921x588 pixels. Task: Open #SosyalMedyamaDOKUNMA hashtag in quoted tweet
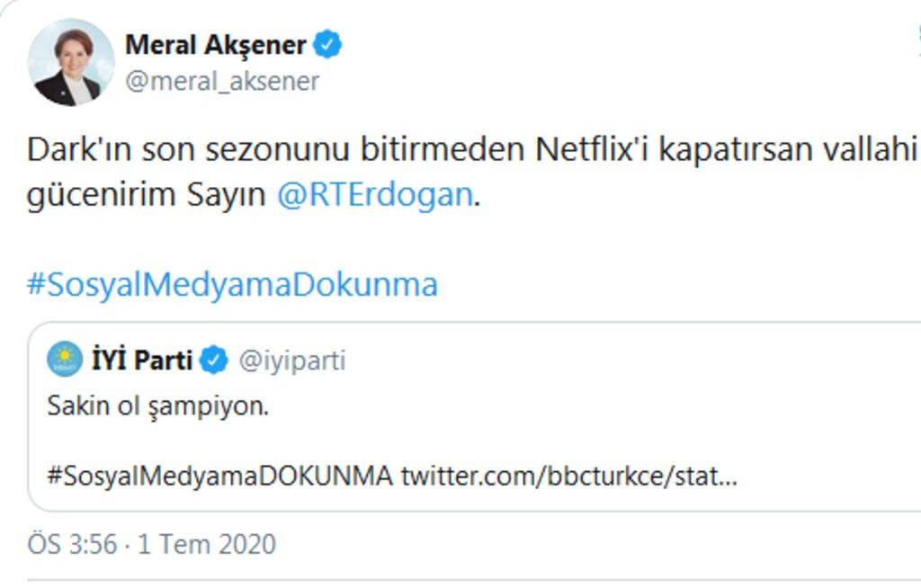pyautogui.click(x=219, y=477)
